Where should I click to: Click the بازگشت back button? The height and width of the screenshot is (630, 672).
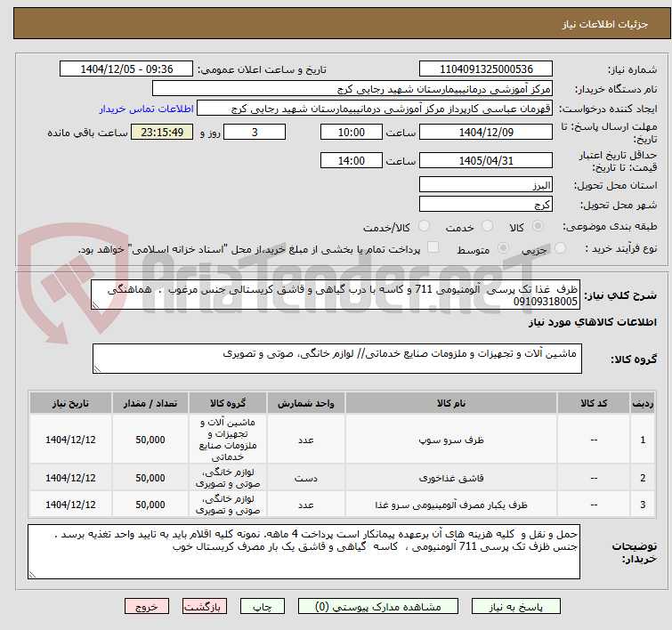[x=205, y=607]
